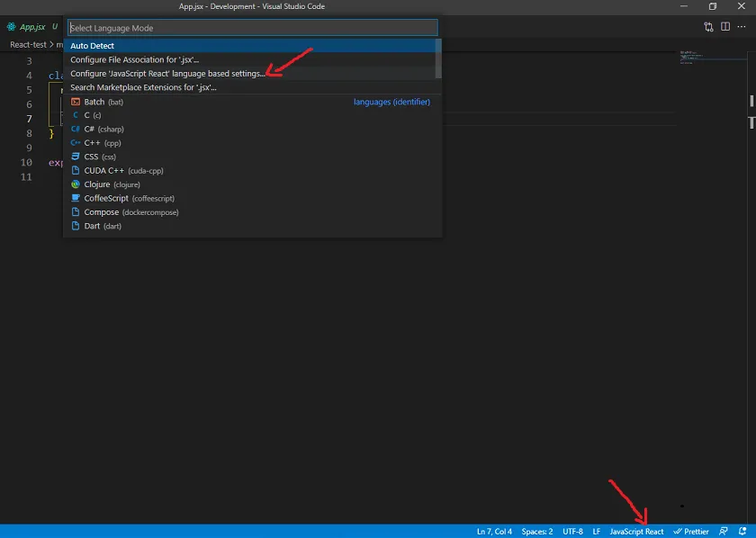This screenshot has width=756, height=538.
Task: Click the React icon on App.jsx tab
Action: [x=11, y=27]
